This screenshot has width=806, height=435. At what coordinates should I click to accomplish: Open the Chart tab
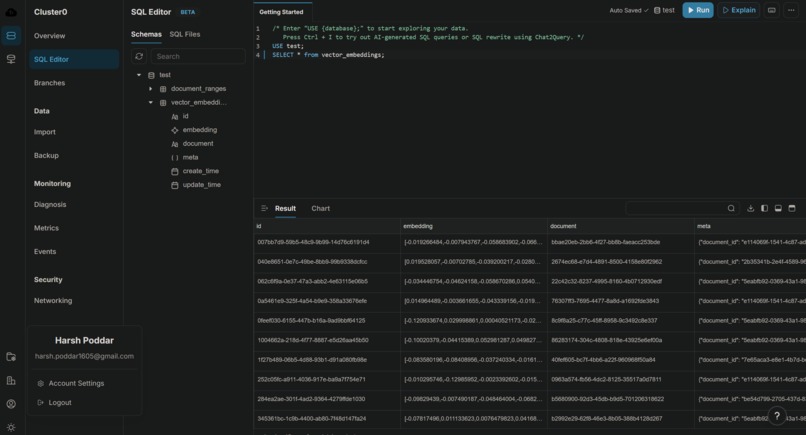pos(321,208)
